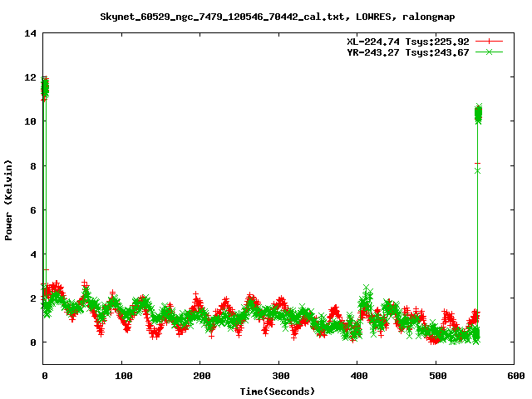The width and height of the screenshot is (532, 399).
Task: Click the Power (Kelvin) y-axis label
Action: (x=8, y=200)
